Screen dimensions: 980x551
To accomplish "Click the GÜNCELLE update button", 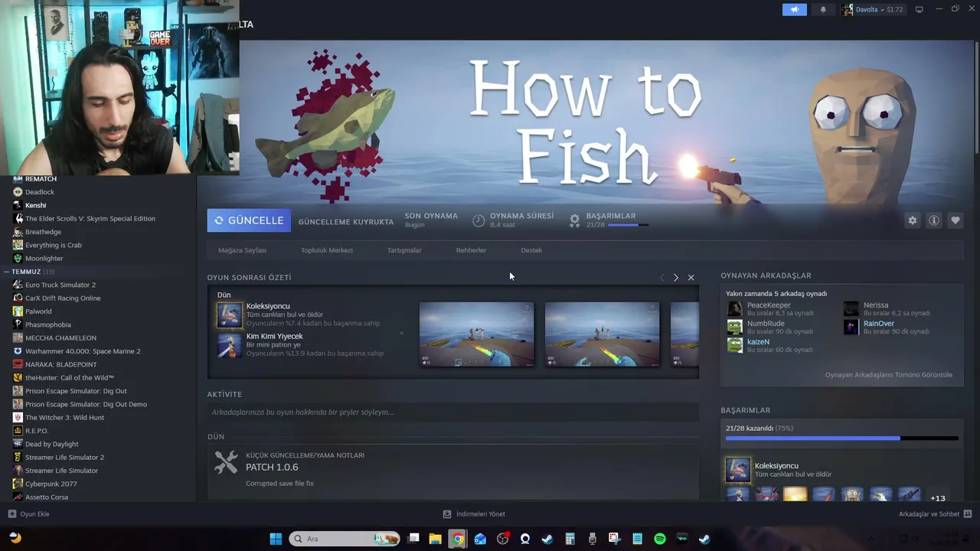I will tap(249, 220).
